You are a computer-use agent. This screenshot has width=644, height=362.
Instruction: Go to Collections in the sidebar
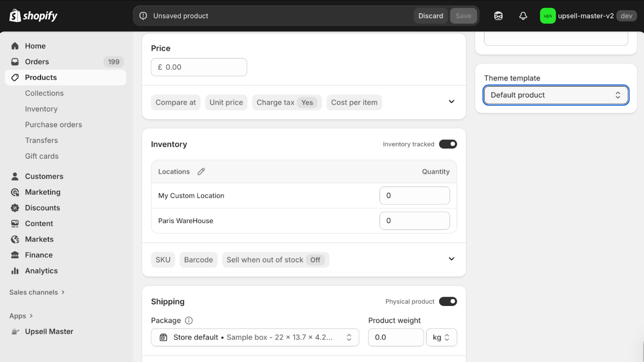click(x=44, y=93)
